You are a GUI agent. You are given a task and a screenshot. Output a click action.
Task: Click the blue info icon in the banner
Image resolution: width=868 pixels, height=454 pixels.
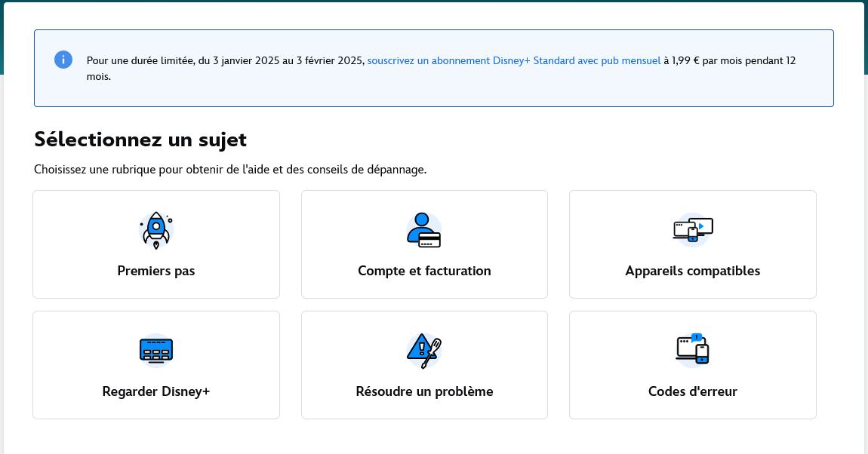(x=63, y=60)
